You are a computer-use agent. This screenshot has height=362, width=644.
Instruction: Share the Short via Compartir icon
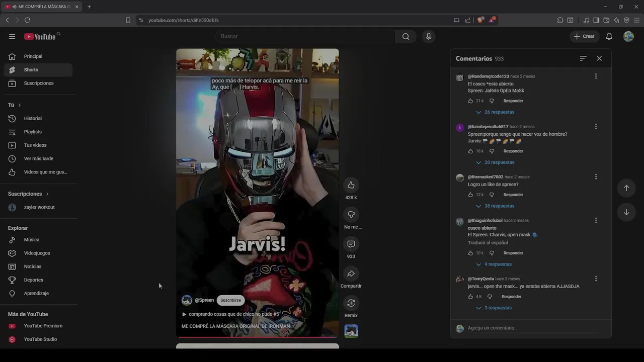(351, 274)
